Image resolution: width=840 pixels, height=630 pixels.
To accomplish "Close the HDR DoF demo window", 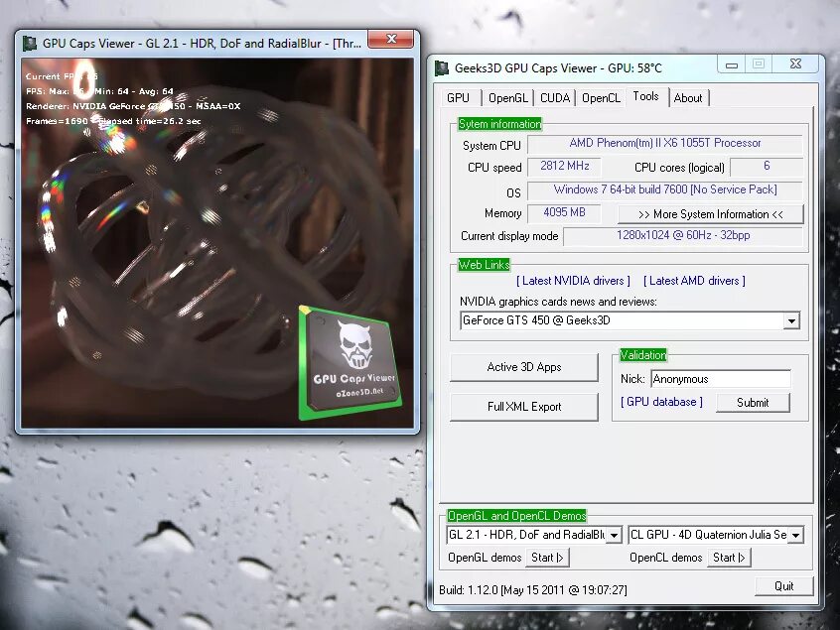I will pos(391,39).
